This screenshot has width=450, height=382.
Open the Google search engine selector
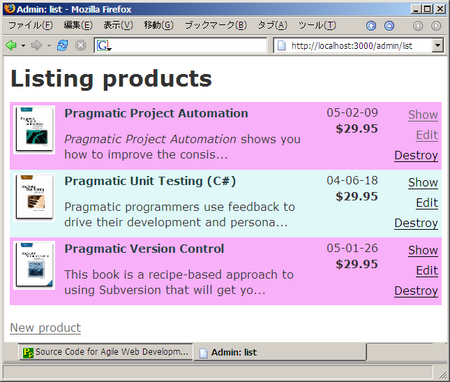(x=104, y=45)
